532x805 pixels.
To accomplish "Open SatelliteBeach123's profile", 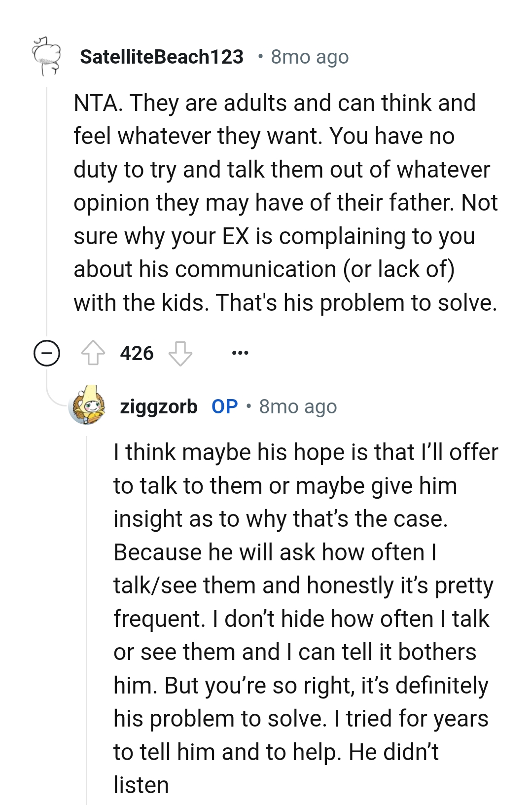I will click(x=162, y=56).
